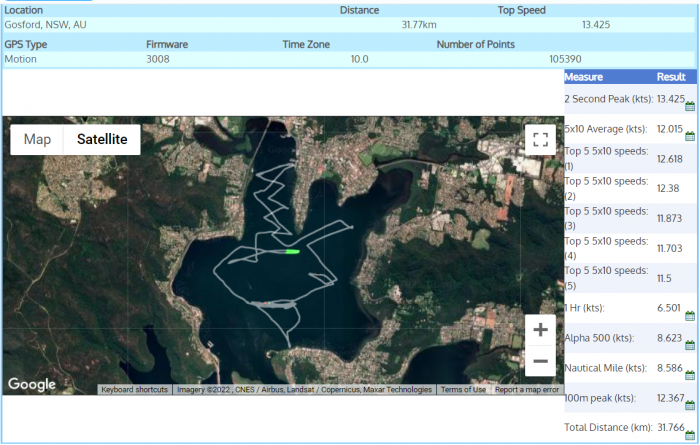The width and height of the screenshot is (700, 445).
Task: Click the map imagery attribution text
Action: 304,390
